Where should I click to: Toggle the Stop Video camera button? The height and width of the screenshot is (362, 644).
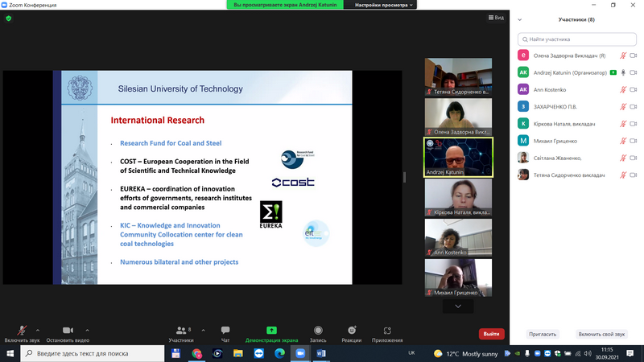68,331
